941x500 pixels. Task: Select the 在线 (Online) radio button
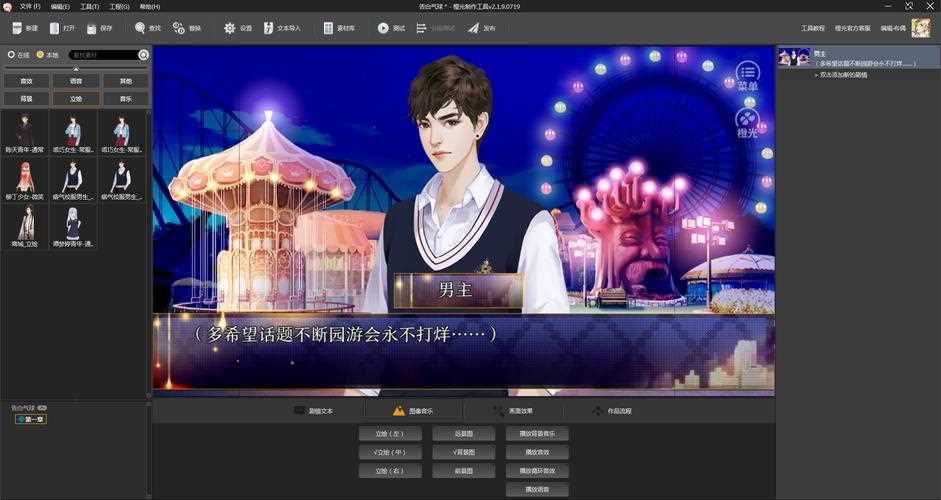pos(11,55)
